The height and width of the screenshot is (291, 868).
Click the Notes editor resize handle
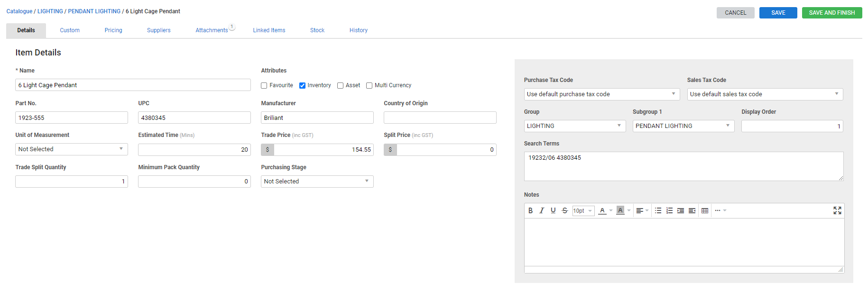click(840, 270)
